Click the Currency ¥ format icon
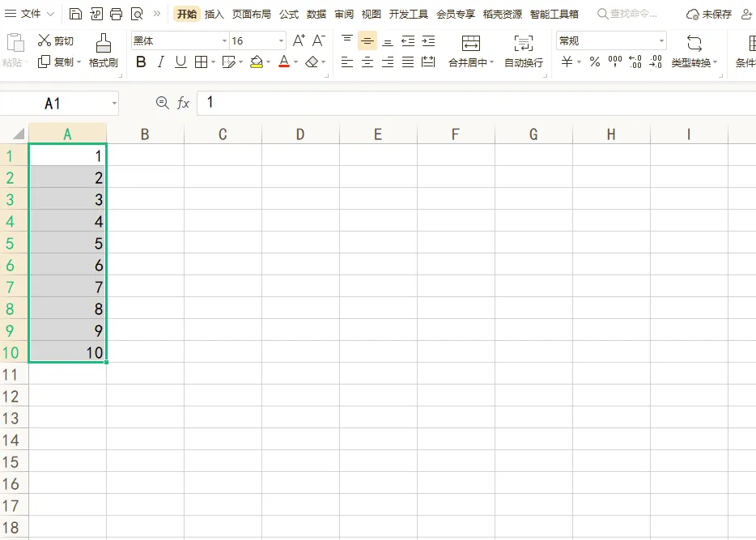The width and height of the screenshot is (756, 540). coord(567,62)
